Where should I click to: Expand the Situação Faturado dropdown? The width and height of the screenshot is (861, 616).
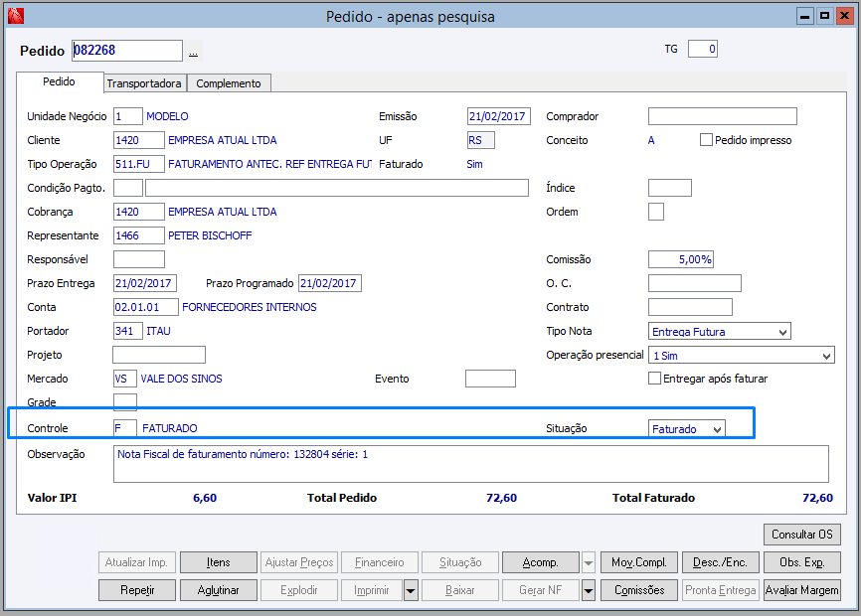[717, 429]
